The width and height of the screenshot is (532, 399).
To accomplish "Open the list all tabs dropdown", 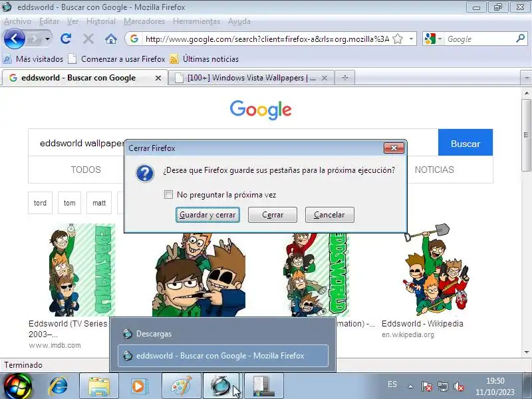I will (x=526, y=78).
